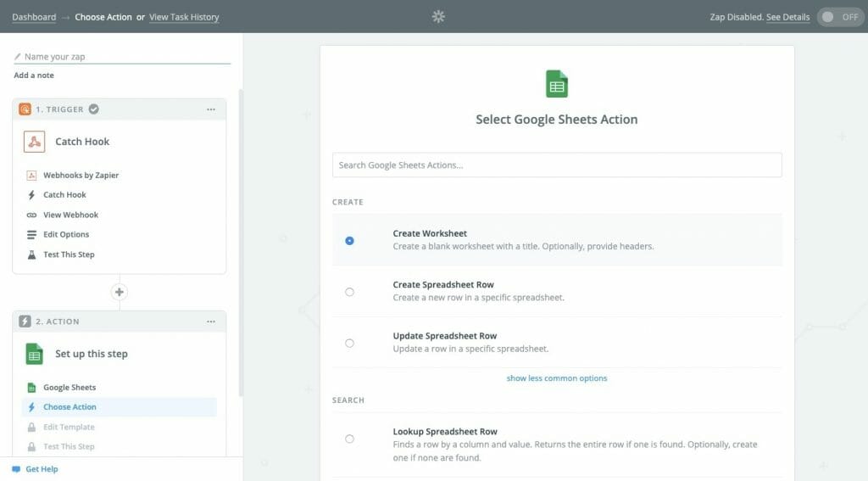Collapse options via show less common options
Image resolution: width=868 pixels, height=481 pixels.
[x=557, y=378]
